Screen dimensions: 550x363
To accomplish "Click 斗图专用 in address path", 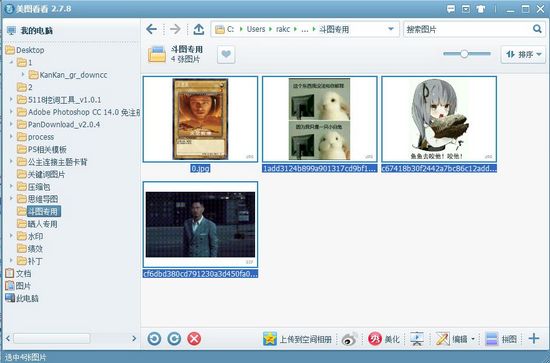I will 334,29.
